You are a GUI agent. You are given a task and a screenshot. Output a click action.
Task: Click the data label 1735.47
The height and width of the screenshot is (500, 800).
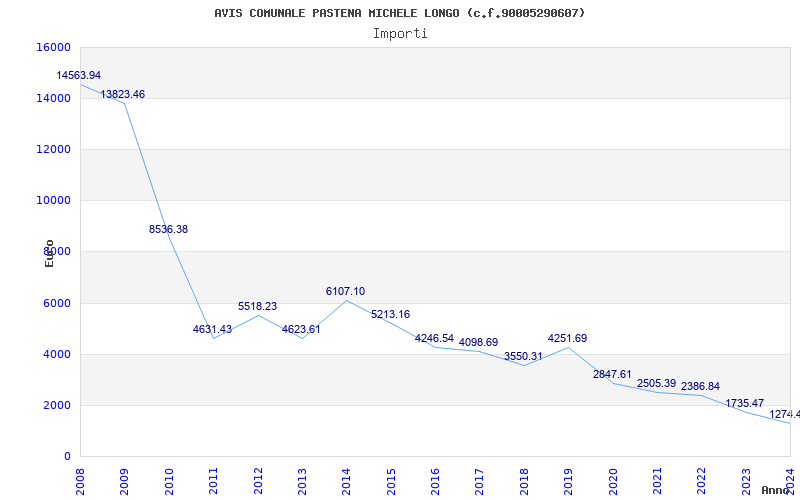tap(745, 404)
